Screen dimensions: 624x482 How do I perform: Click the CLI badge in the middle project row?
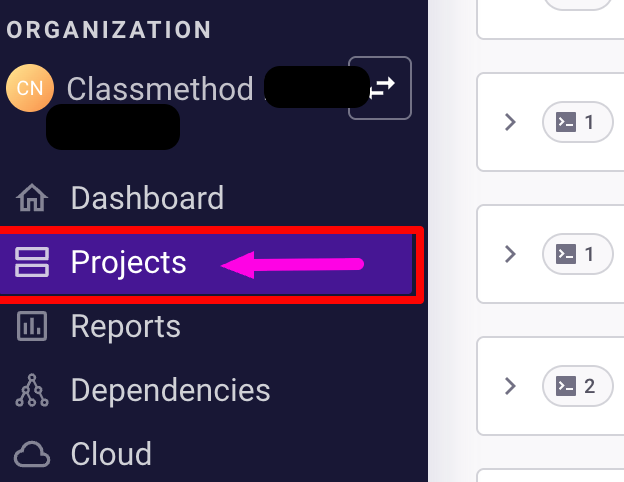point(577,254)
